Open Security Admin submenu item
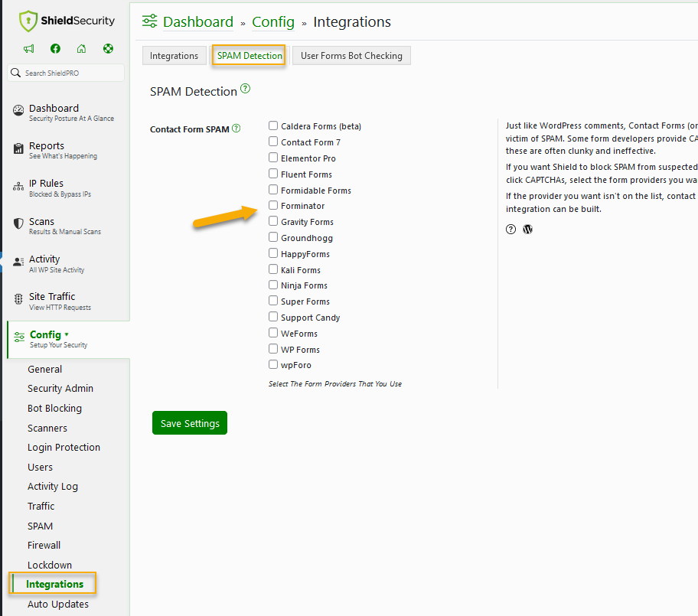Viewport: 698px width, 616px height. pyautogui.click(x=60, y=388)
